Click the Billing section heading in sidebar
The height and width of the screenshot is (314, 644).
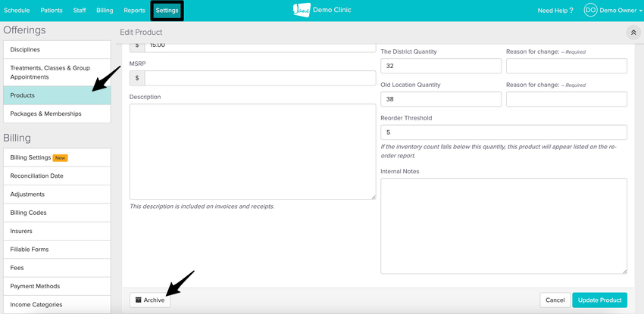click(x=17, y=138)
